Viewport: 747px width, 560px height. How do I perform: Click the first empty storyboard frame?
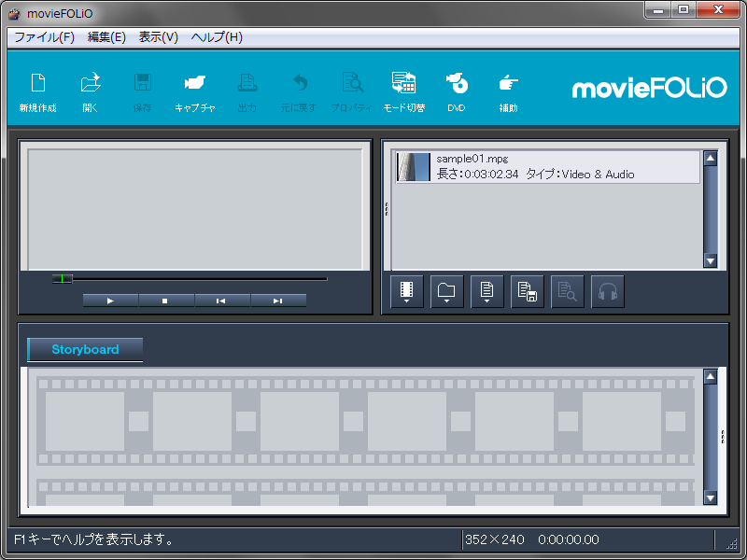tap(85, 421)
